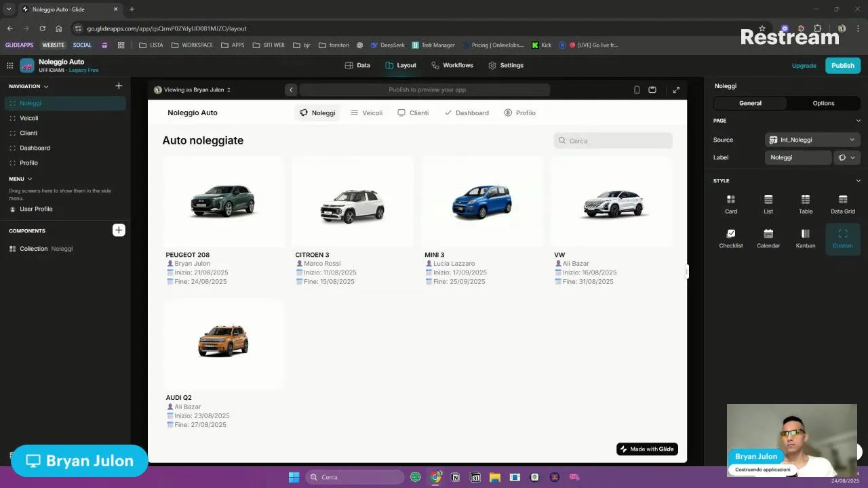The width and height of the screenshot is (868, 488).
Task: Switch to the Options tab
Action: pyautogui.click(x=823, y=103)
